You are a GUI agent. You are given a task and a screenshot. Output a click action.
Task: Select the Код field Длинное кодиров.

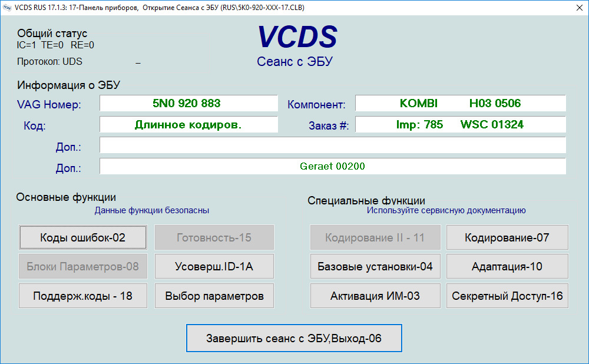[188, 124]
